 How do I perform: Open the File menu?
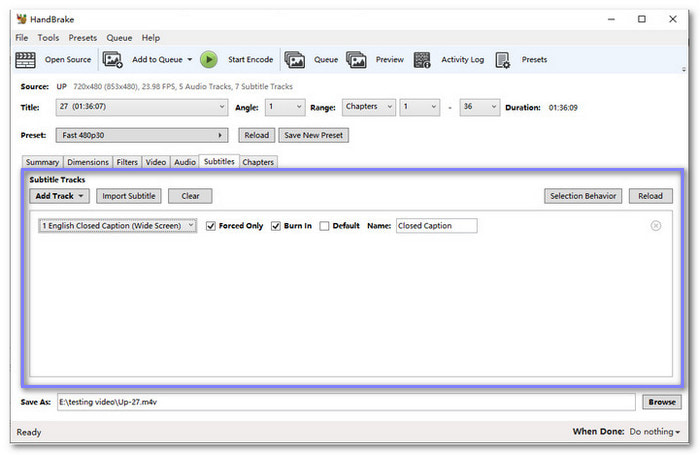pyautogui.click(x=21, y=38)
